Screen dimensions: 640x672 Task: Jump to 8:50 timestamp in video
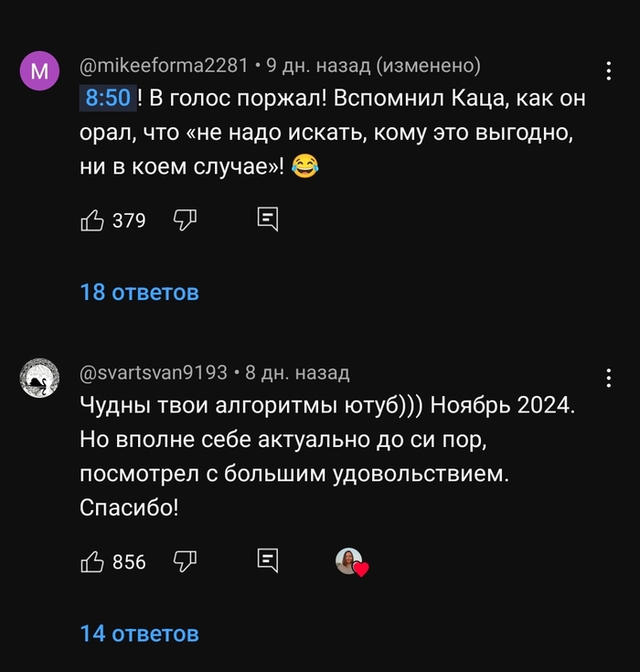coord(108,98)
